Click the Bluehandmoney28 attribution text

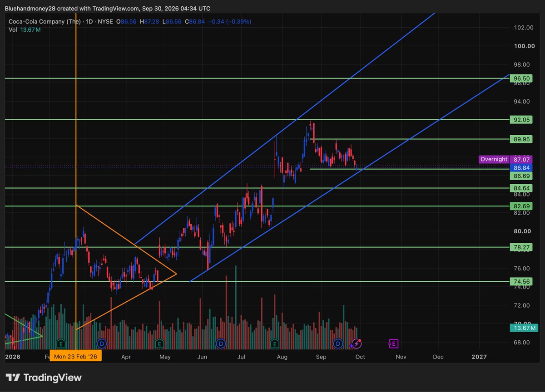pyautogui.click(x=108, y=8)
